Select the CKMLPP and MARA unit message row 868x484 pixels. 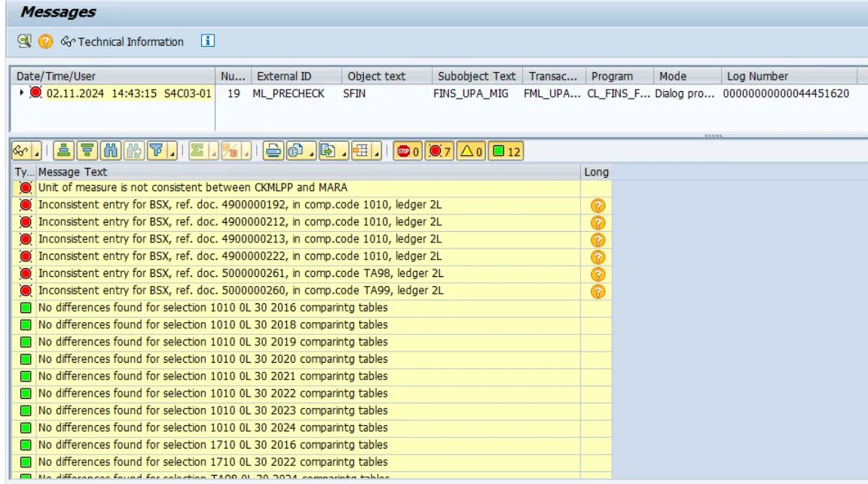coord(193,187)
